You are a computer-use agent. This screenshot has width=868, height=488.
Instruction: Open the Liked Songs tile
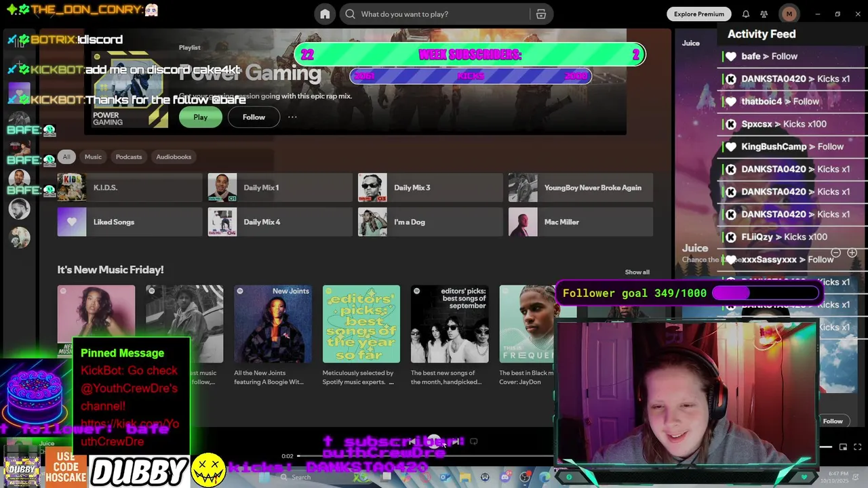[130, 222]
